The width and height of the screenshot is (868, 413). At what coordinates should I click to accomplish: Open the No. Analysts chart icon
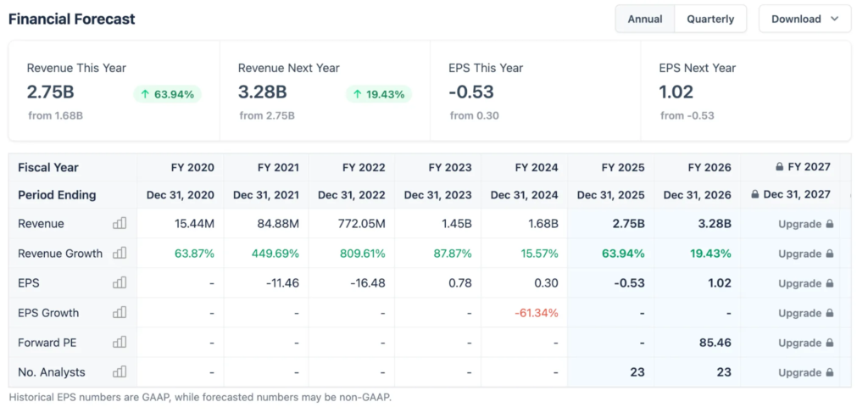[120, 372]
